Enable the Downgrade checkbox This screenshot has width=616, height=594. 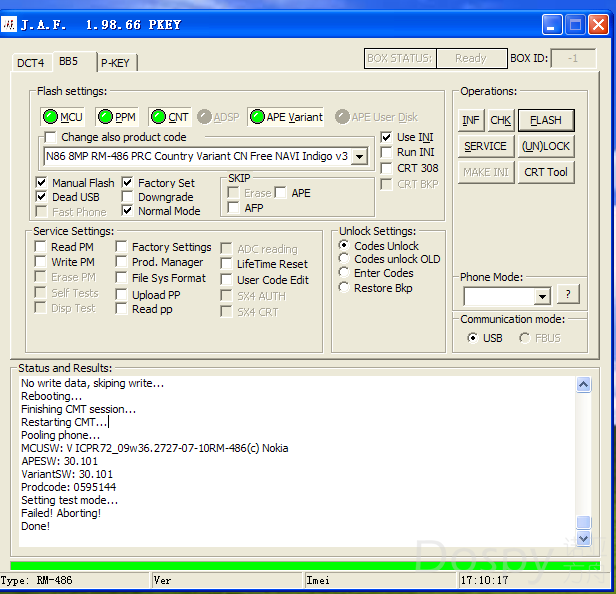coord(127,196)
